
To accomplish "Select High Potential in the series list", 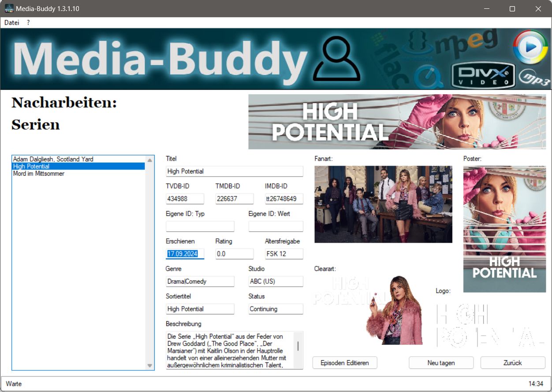I will (79, 166).
